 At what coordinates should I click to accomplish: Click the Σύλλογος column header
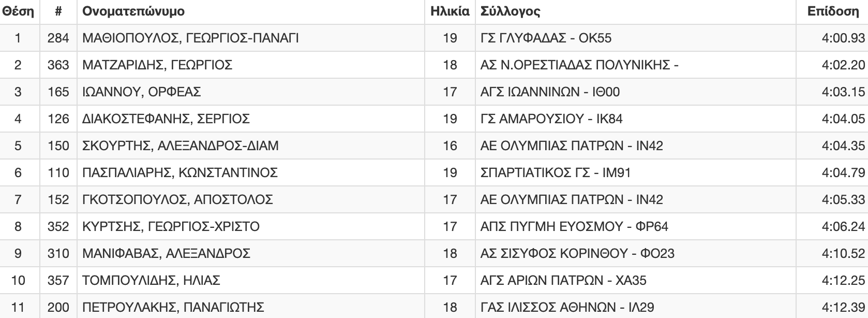tap(510, 11)
